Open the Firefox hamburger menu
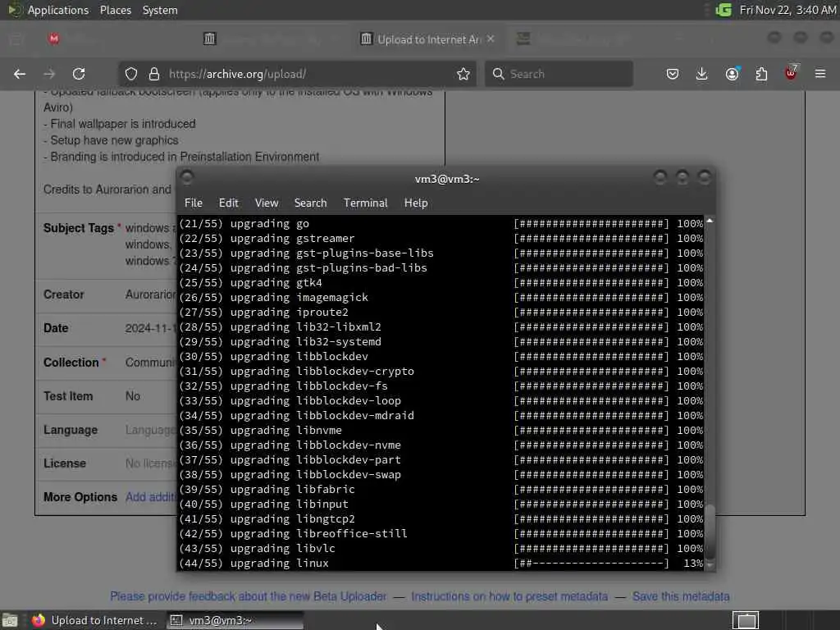840x630 pixels. tap(820, 74)
